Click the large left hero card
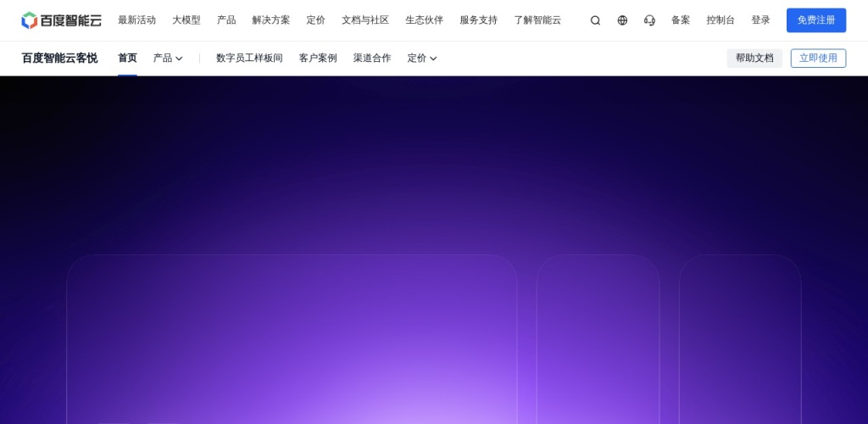 click(x=292, y=339)
